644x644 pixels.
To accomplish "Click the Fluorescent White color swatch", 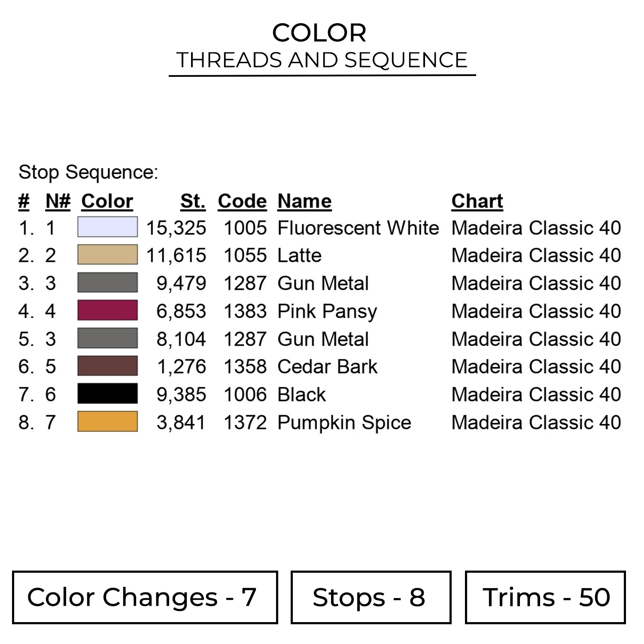I will [107, 227].
